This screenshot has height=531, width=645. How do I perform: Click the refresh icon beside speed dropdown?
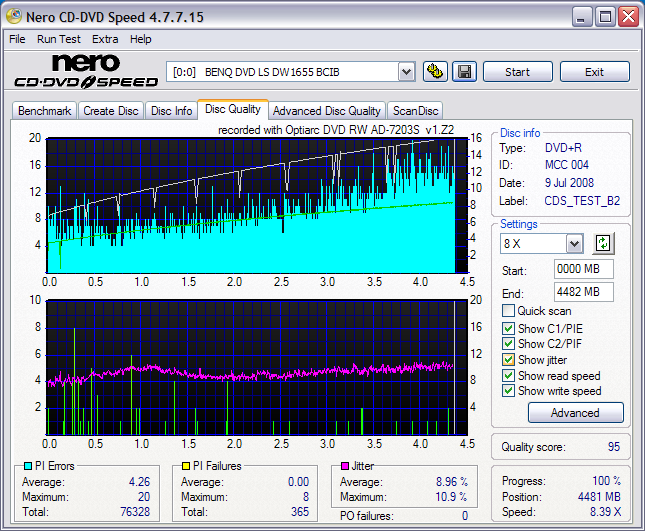coord(602,243)
